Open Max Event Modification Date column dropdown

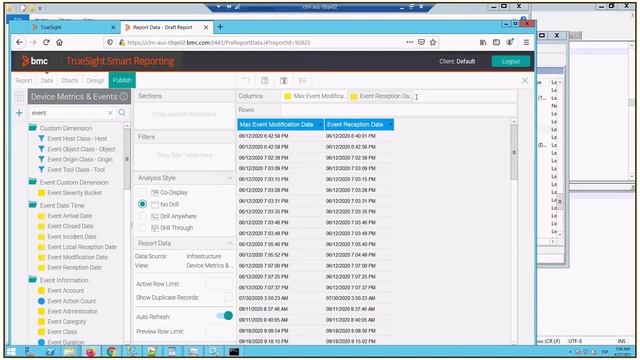tap(320, 124)
